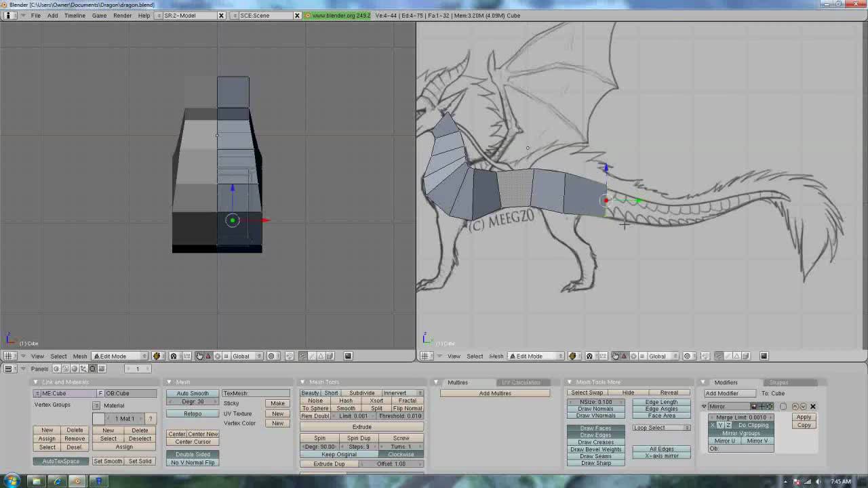The height and width of the screenshot is (488, 868).
Task: Toggle AutoTexSpace in Link and Materials
Action: 60,461
